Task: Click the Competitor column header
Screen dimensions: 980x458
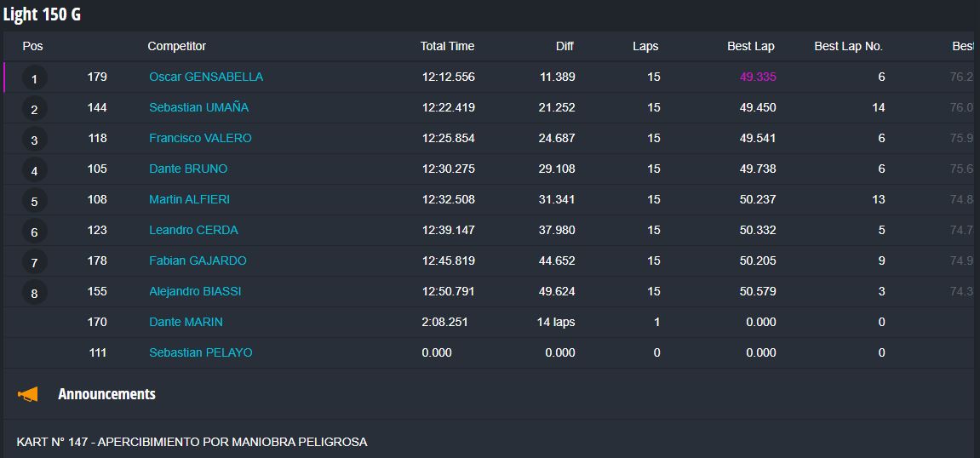Action: click(x=176, y=46)
